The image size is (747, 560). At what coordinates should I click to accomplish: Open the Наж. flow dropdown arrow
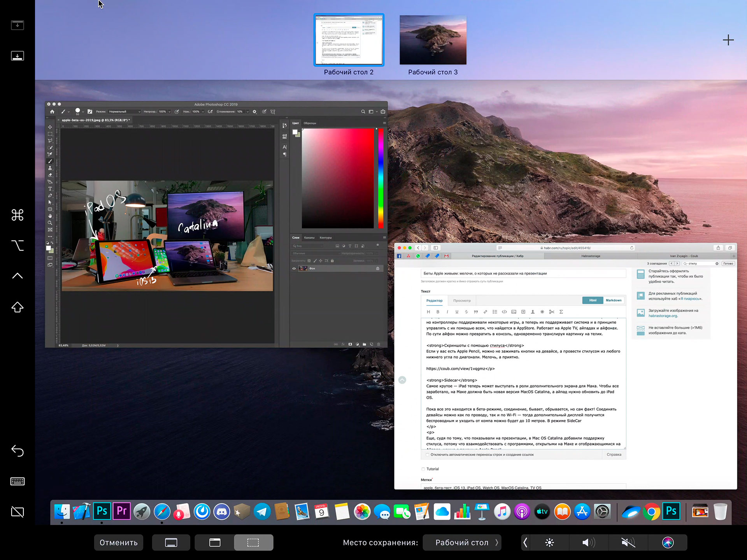click(203, 112)
